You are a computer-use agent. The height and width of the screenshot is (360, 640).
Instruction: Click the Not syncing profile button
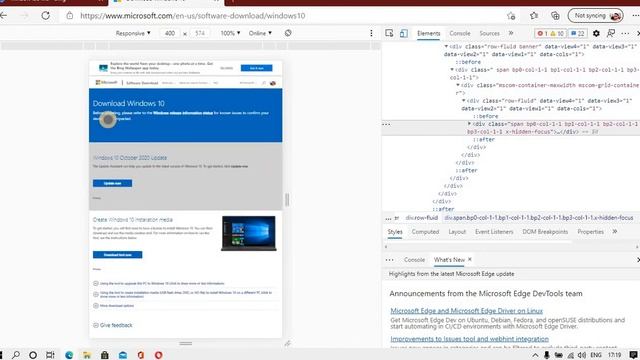[x=596, y=16]
